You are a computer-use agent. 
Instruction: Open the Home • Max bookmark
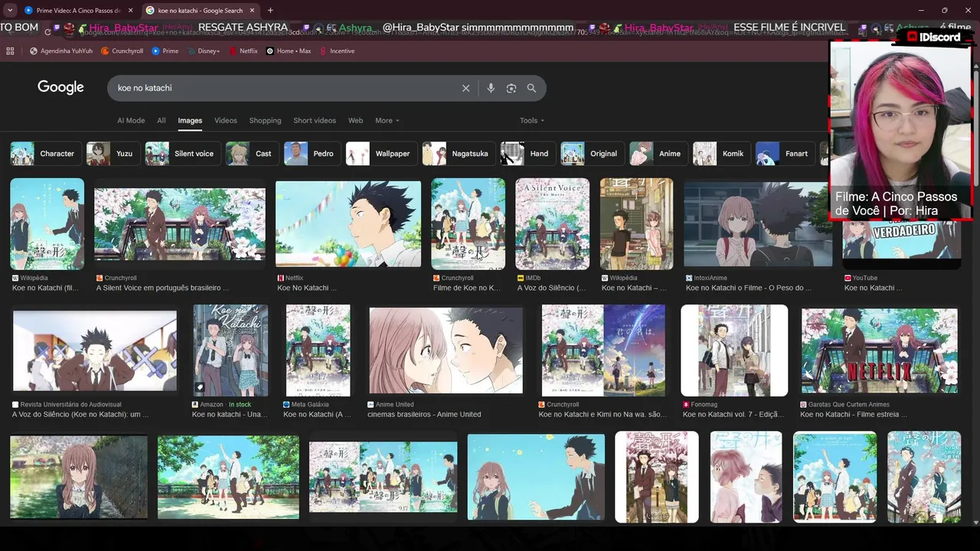coord(289,51)
